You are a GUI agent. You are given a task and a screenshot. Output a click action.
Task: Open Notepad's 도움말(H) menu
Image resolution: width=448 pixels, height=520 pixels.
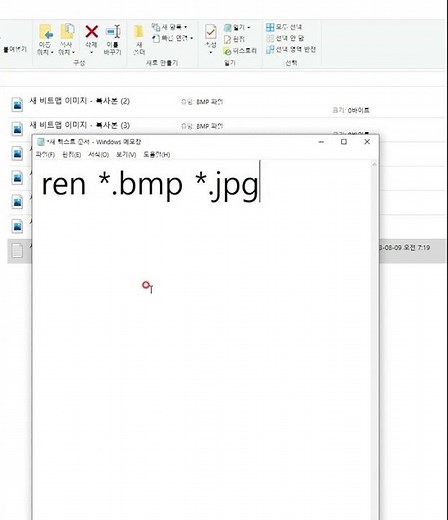(x=156, y=155)
